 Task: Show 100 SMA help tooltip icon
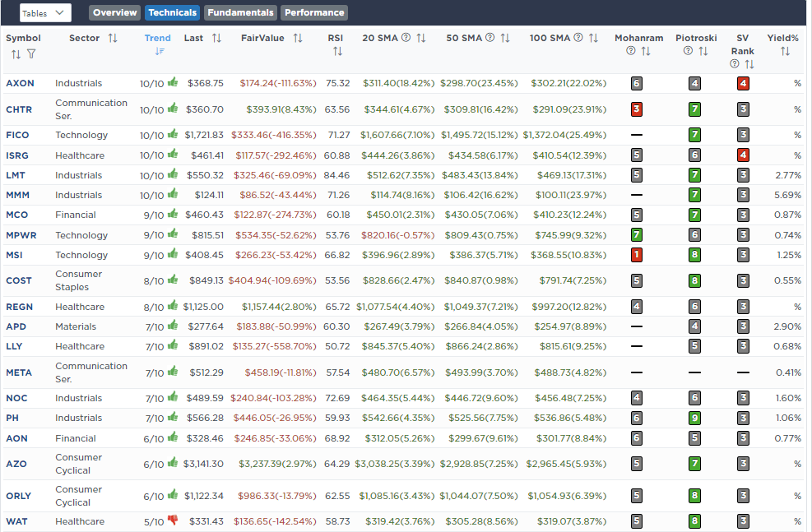coord(578,37)
